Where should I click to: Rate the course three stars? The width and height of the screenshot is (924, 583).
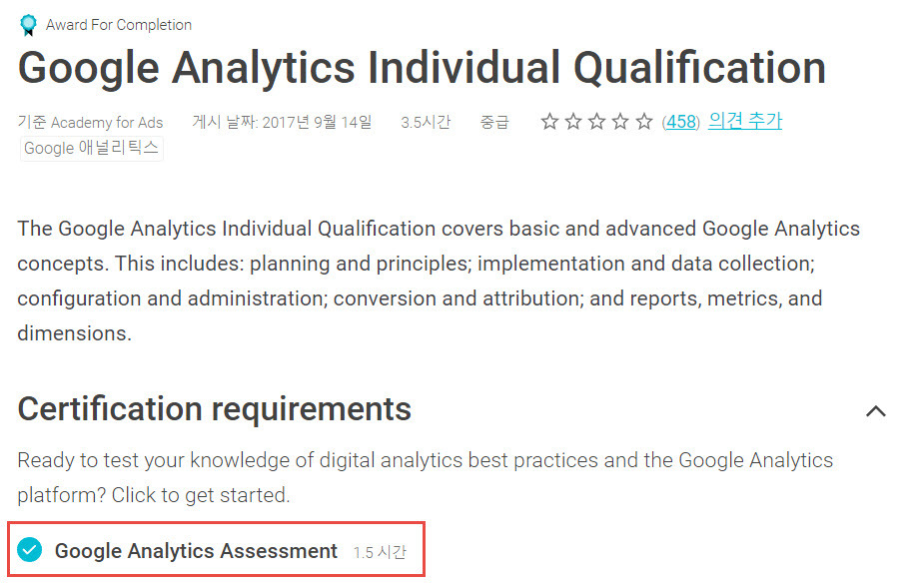point(597,122)
